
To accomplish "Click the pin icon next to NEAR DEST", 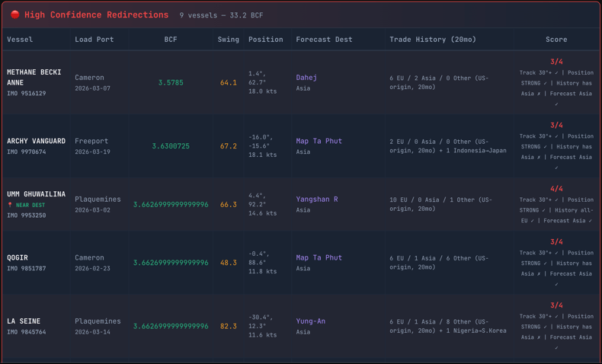I will 11,205.
